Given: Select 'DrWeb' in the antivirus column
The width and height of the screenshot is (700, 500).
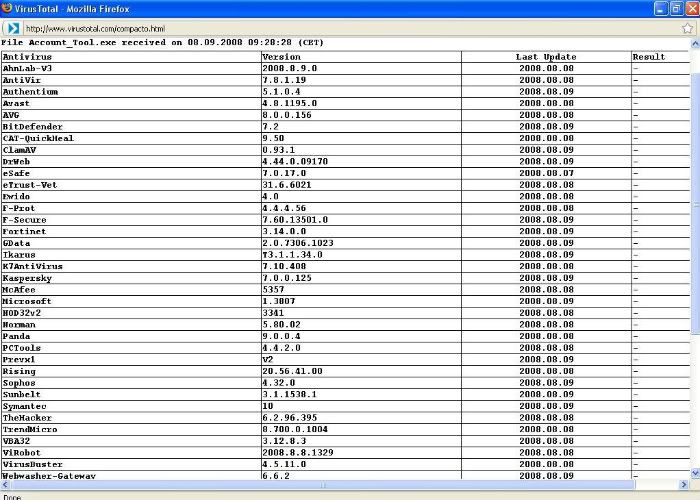Looking at the screenshot, I should 16,161.
